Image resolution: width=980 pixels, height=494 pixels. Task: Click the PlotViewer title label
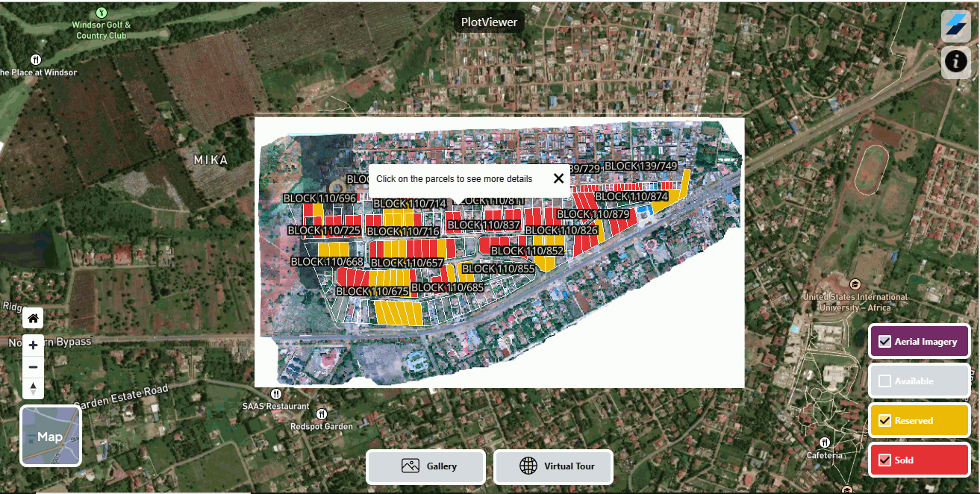489,22
